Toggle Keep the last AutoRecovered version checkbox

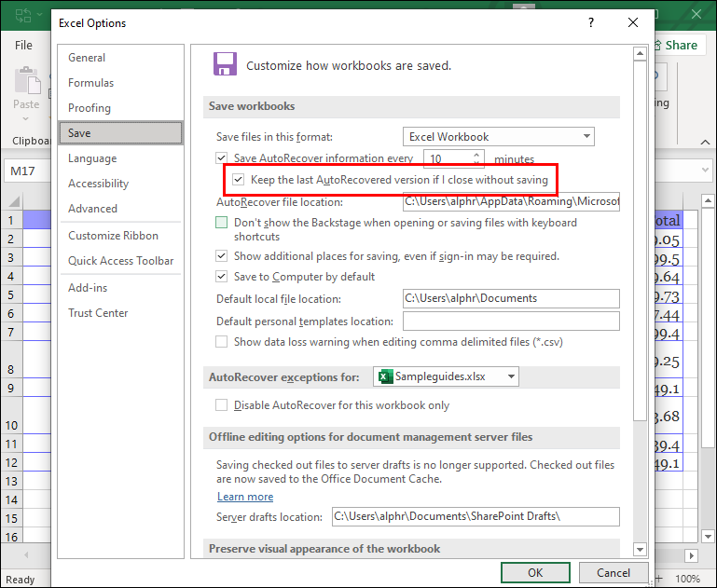[238, 180]
